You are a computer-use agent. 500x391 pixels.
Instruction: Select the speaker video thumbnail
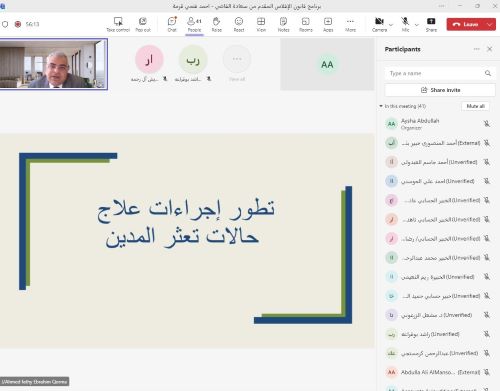tap(53, 64)
